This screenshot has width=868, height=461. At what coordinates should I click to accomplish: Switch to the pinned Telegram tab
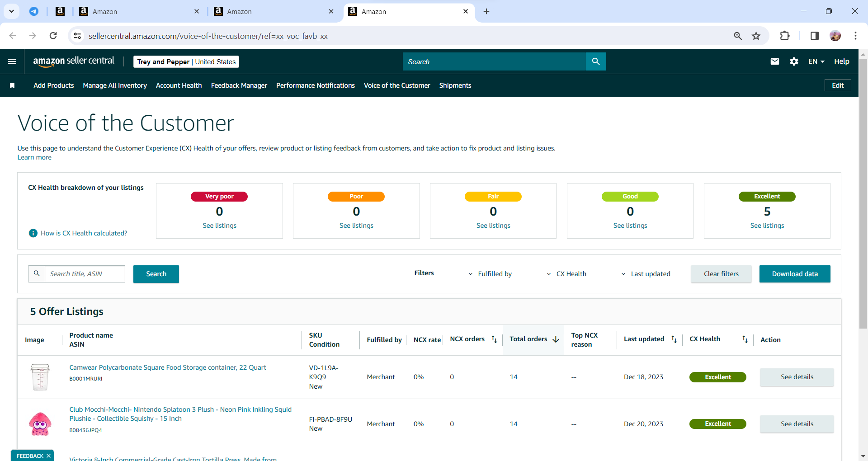click(x=34, y=11)
